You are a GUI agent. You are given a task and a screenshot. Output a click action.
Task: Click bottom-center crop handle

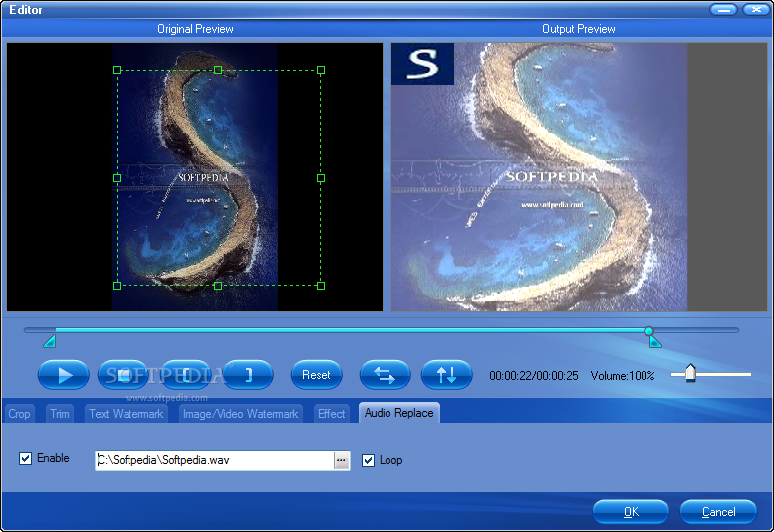[x=218, y=285]
